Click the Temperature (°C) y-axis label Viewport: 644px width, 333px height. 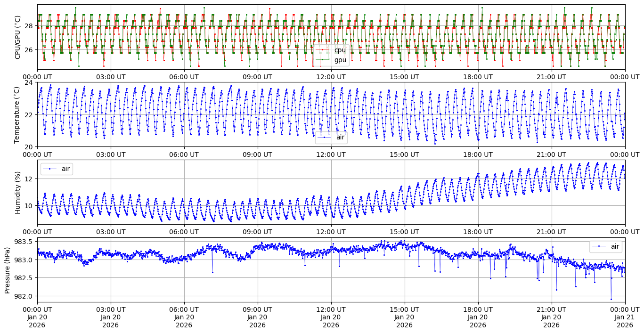click(18, 114)
